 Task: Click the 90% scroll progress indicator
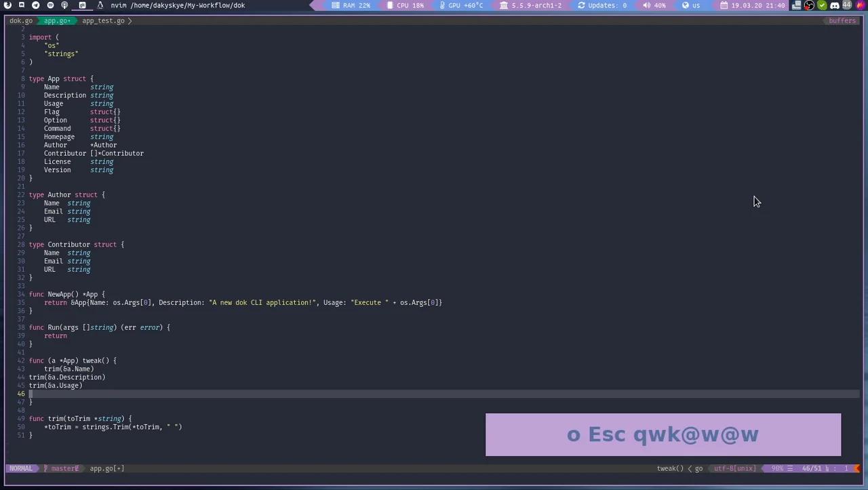tap(777, 468)
